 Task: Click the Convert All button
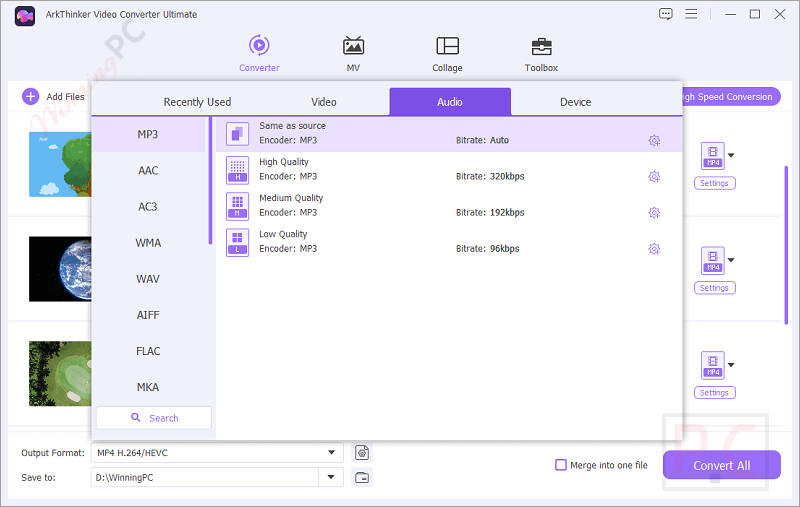[721, 465]
